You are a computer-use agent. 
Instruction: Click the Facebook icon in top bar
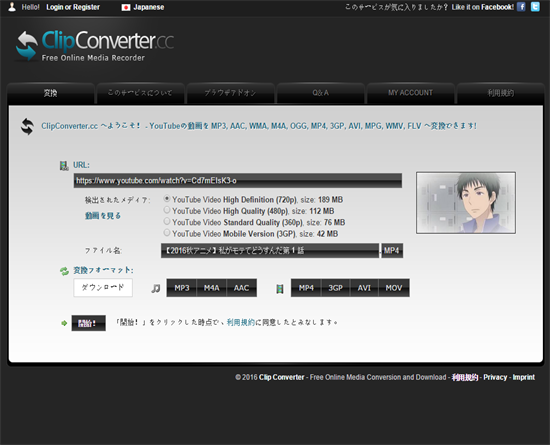click(x=521, y=7)
